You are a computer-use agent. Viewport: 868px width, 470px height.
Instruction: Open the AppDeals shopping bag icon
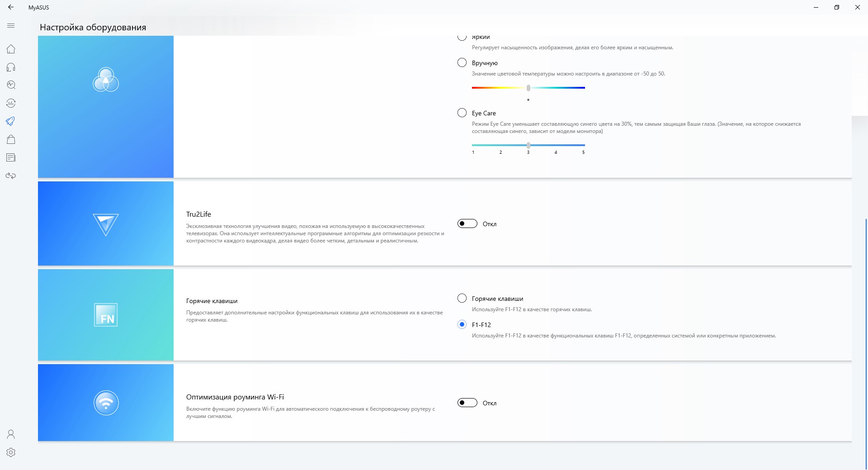click(x=11, y=139)
